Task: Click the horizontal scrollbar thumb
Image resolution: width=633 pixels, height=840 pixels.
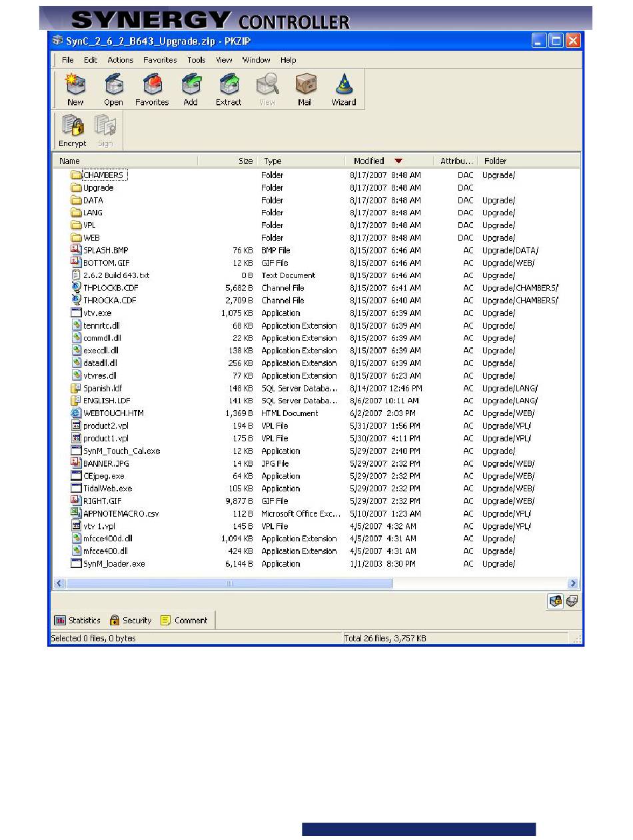Action: pos(229,583)
